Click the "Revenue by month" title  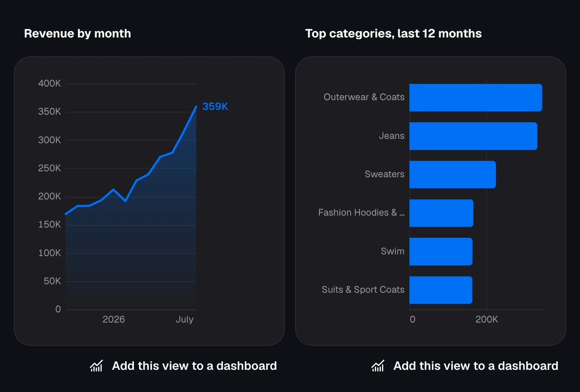point(78,34)
